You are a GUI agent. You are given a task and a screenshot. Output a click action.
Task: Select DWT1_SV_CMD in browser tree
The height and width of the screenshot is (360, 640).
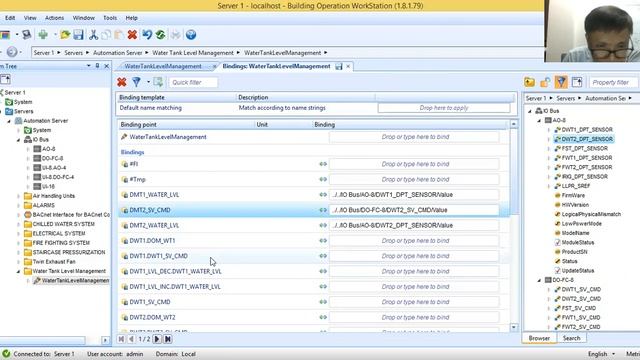[x=581, y=289]
